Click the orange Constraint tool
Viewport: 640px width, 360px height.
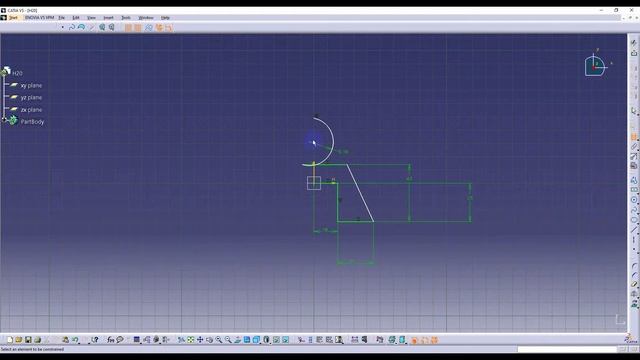pos(634,137)
